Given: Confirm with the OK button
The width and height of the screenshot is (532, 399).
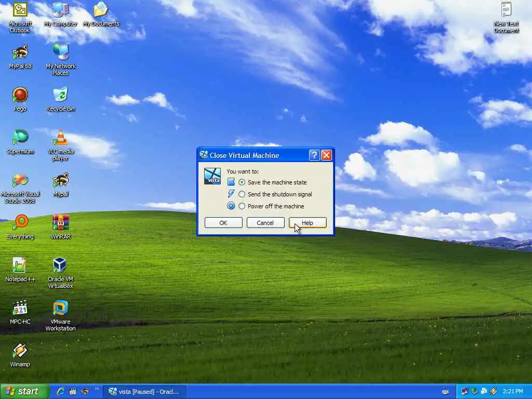Looking at the screenshot, I should click(x=223, y=222).
